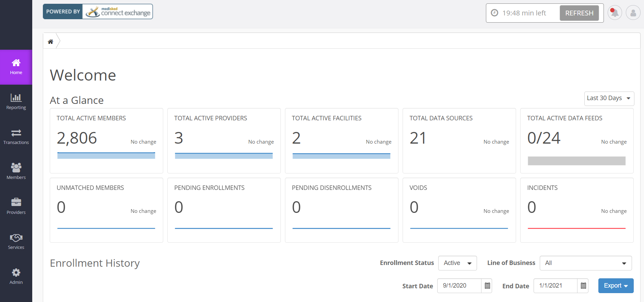
Task: Open Services from the sidebar
Action: (16, 242)
